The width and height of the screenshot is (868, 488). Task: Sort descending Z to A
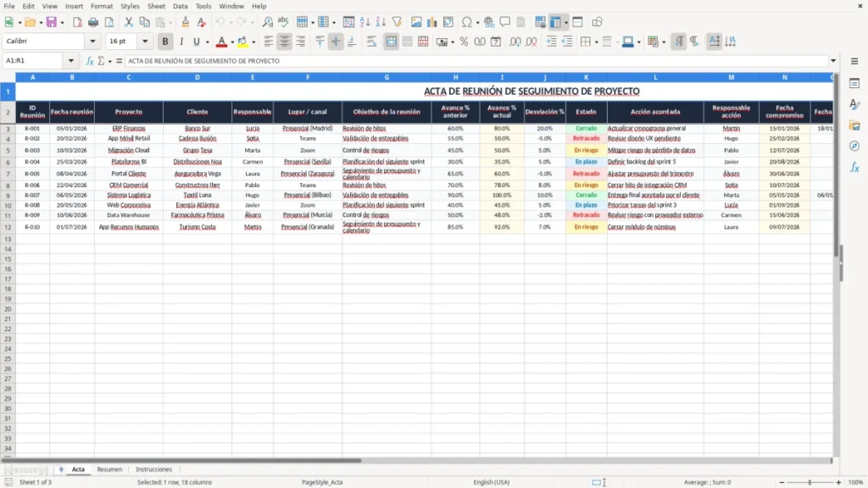click(381, 22)
